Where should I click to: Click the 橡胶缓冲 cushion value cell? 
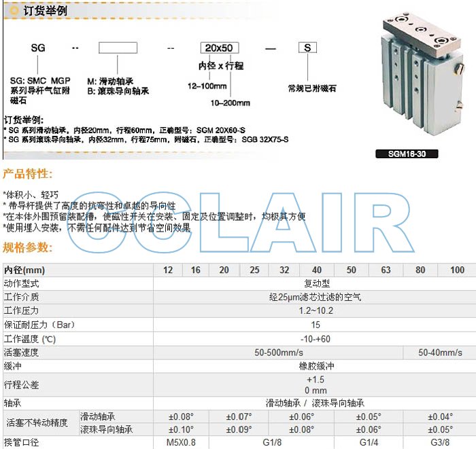tap(316, 366)
